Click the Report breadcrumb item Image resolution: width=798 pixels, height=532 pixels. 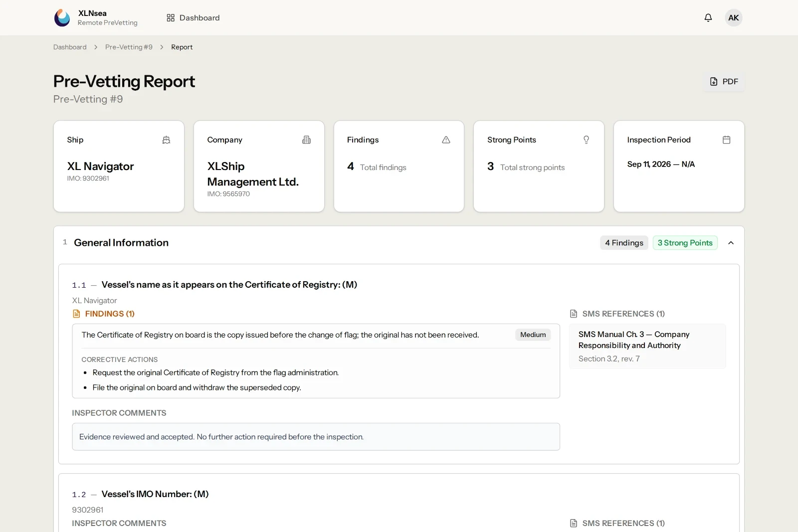(x=182, y=47)
